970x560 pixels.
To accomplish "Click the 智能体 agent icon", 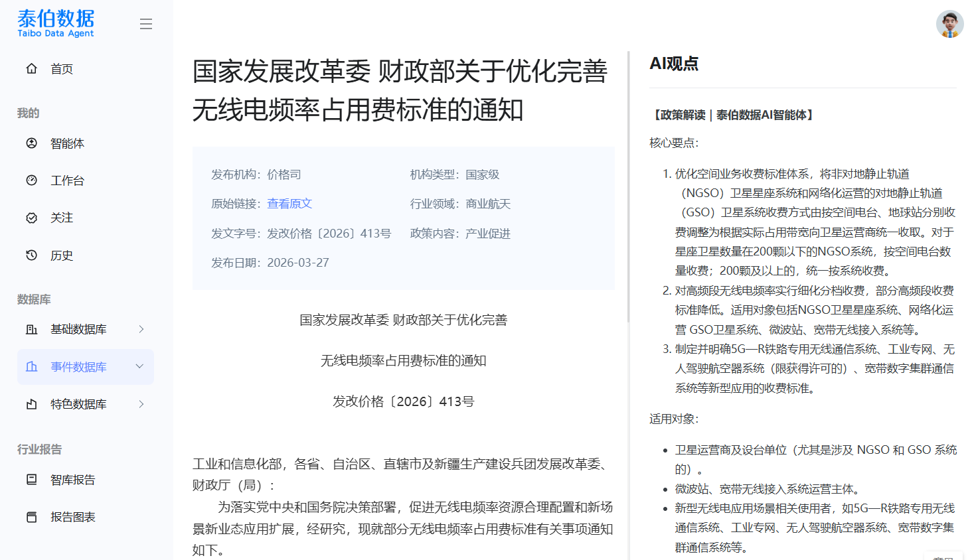I will [31, 143].
